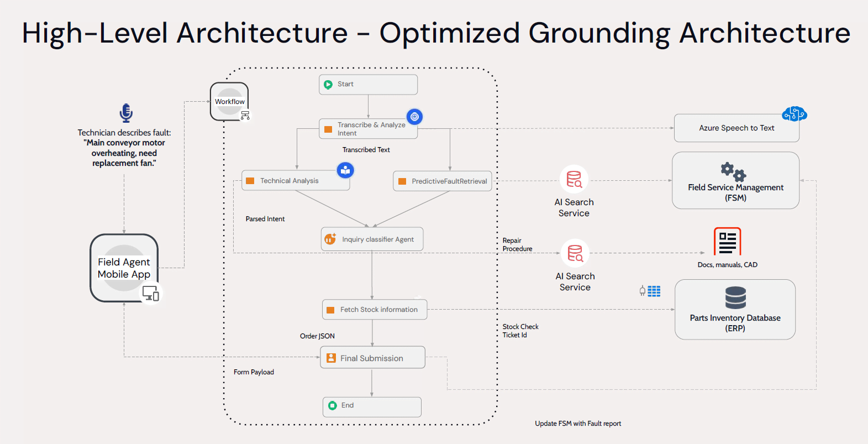Screen dimensions: 868x444
Task: Click the "High-Level Architecture" slide title
Action: [436, 33]
